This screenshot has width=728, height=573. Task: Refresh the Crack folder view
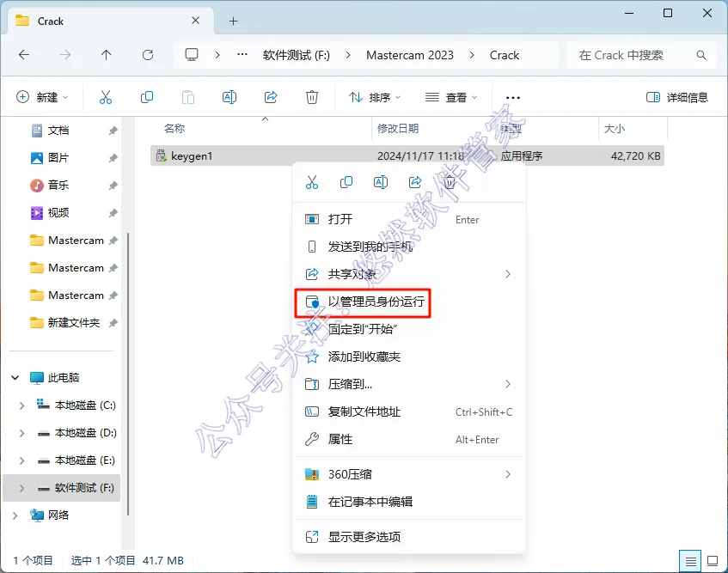pos(148,55)
